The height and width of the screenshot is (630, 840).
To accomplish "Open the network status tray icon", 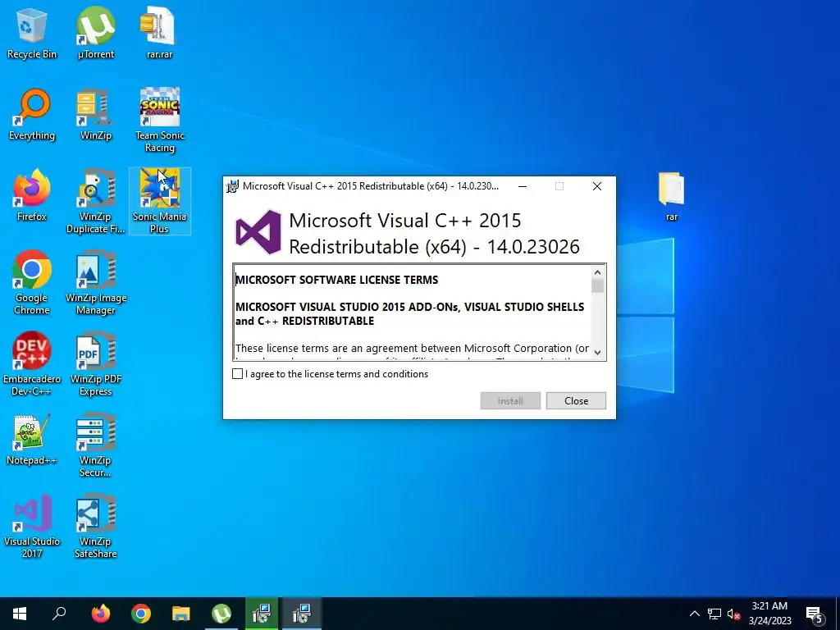I will [714, 614].
